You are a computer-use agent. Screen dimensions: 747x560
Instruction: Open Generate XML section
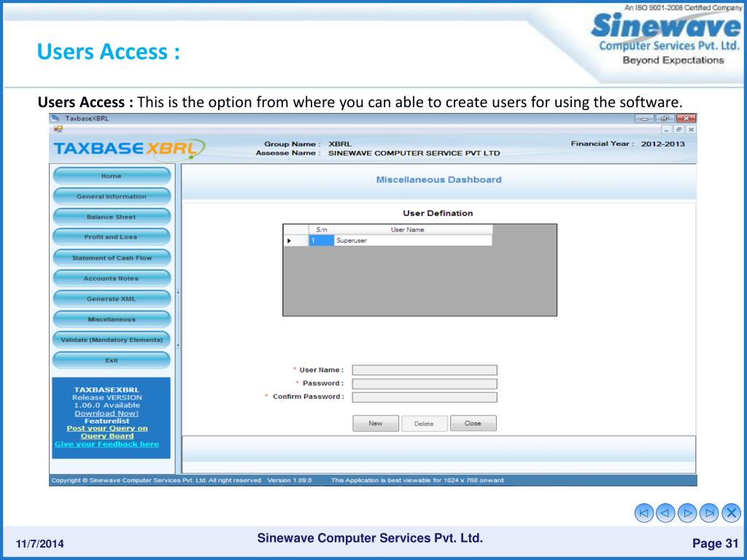112,298
